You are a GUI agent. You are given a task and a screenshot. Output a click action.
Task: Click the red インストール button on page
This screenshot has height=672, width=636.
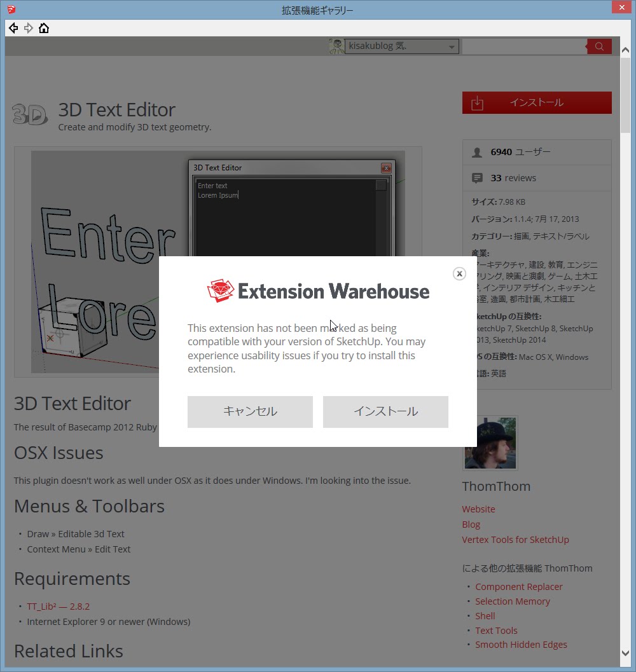click(x=537, y=103)
